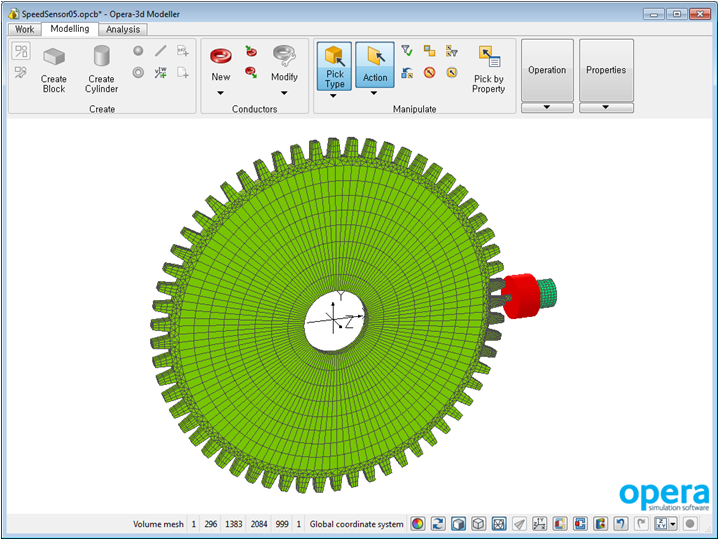This screenshot has width=719, height=540.
Task: Expand the New conductor dropdown arrow
Action: click(x=221, y=93)
